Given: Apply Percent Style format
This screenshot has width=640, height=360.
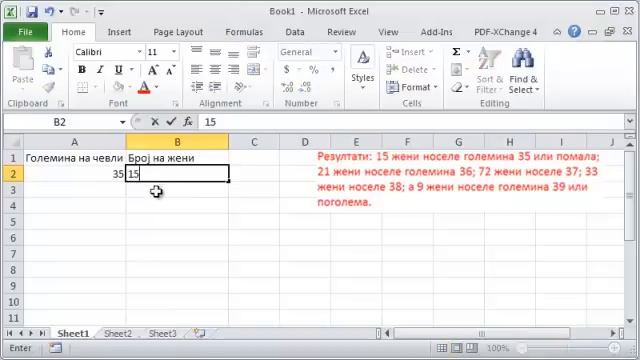Looking at the screenshot, I should [313, 70].
